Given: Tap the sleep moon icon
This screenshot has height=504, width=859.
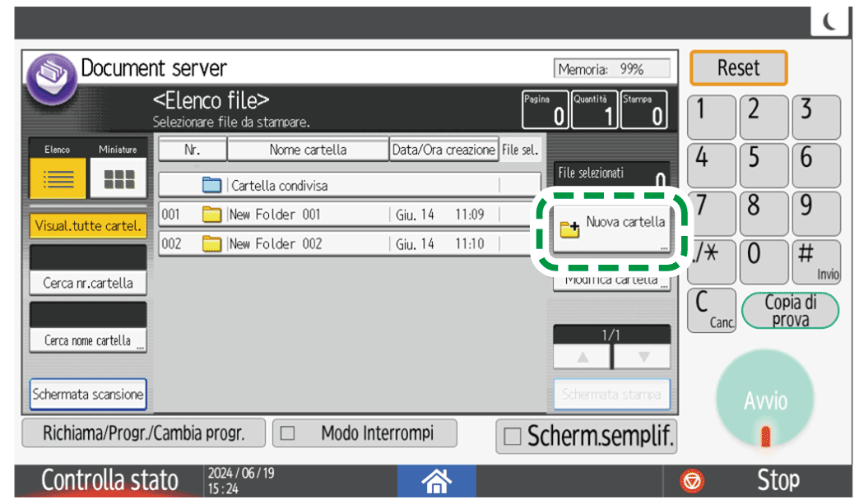Looking at the screenshot, I should (x=830, y=21).
